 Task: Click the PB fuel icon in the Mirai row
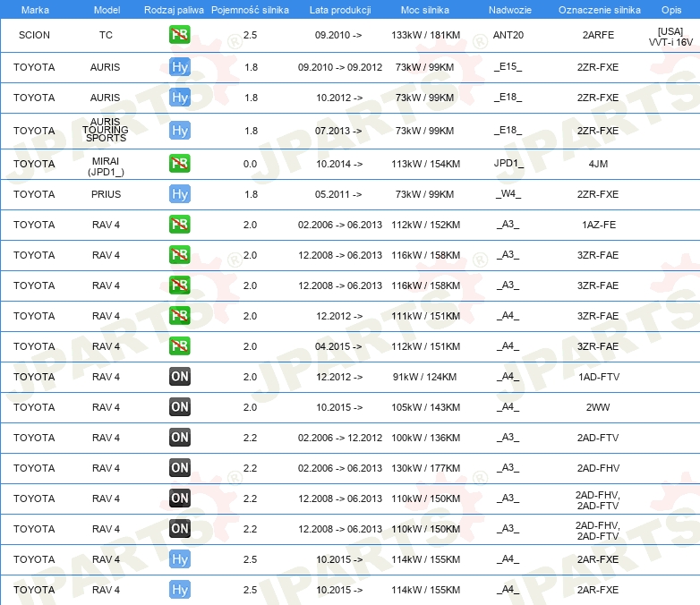pos(179,164)
